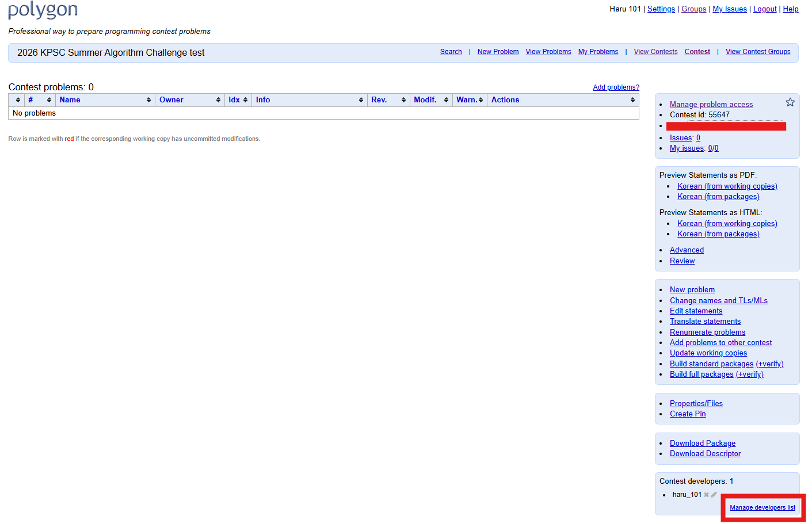This screenshot has height=524, width=812.
Task: Sort problems by Info column arrows
Action: coord(361,100)
